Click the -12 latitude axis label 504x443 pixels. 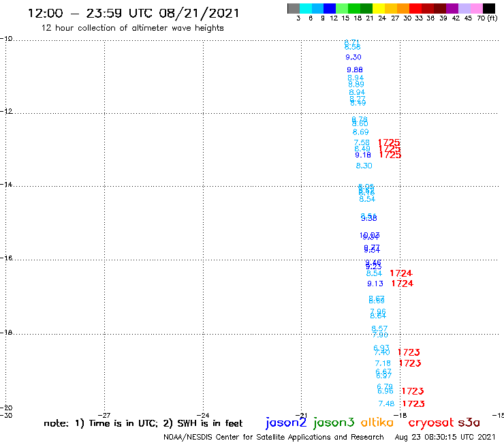coord(6,111)
